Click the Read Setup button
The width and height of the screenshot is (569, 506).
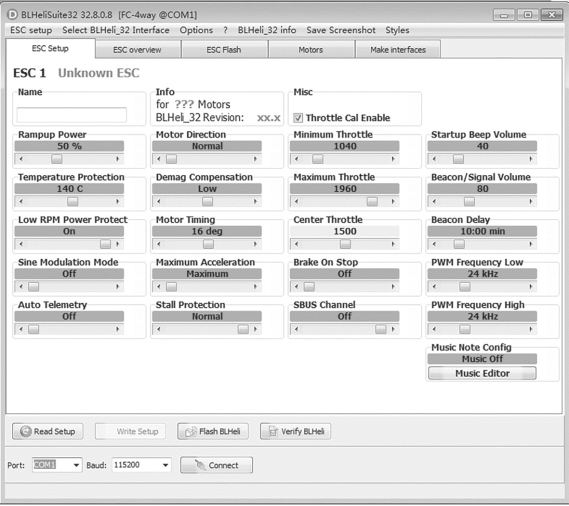pos(48,431)
